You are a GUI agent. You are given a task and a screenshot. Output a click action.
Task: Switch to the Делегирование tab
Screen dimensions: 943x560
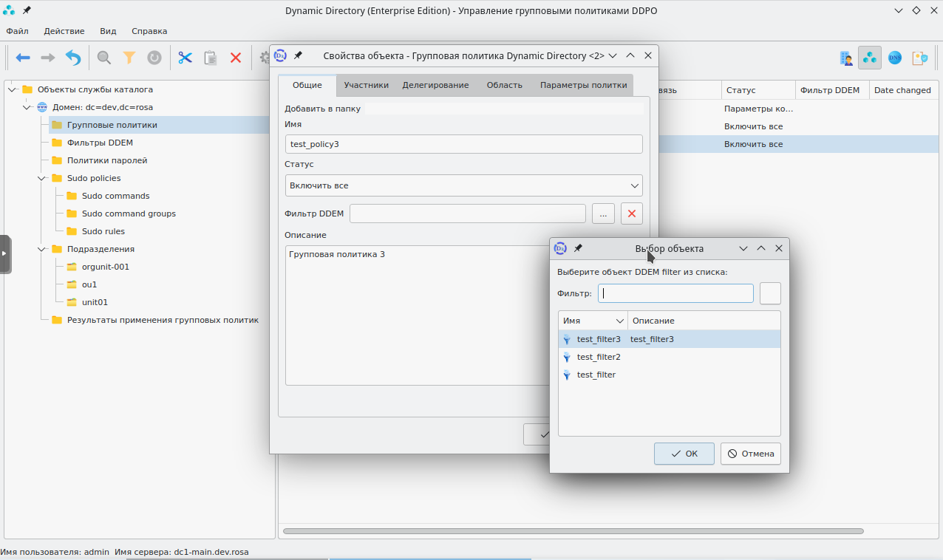click(435, 85)
